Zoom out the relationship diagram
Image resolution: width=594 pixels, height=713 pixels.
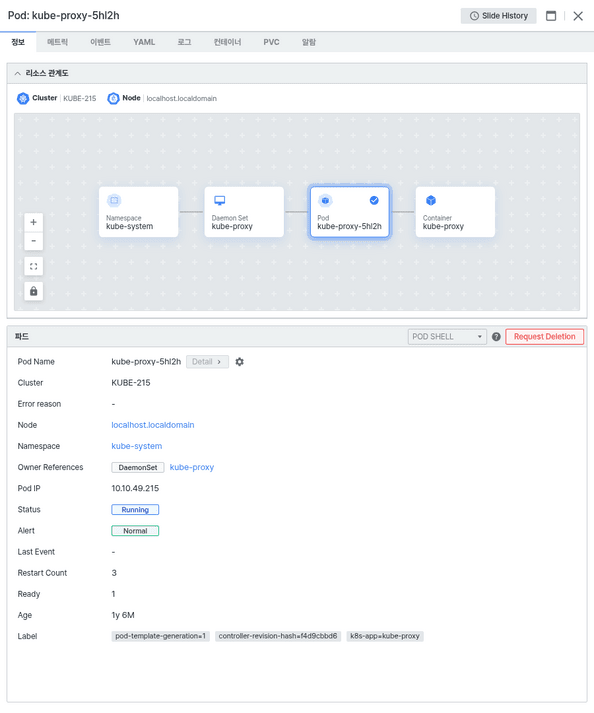pos(34,241)
